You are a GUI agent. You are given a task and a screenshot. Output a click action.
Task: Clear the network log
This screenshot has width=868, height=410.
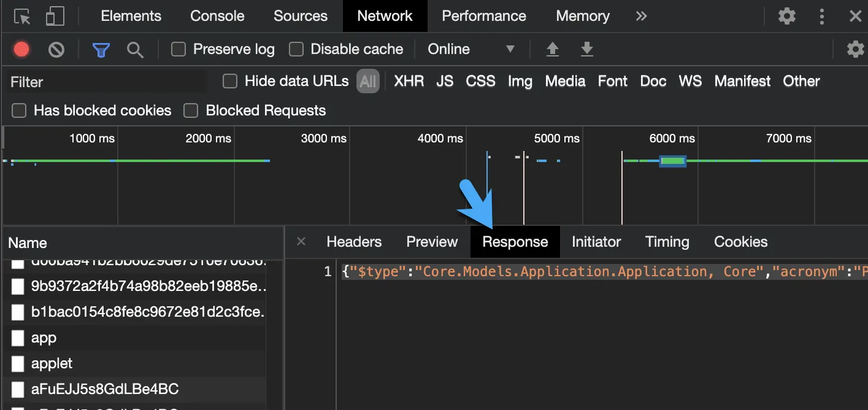(x=56, y=49)
